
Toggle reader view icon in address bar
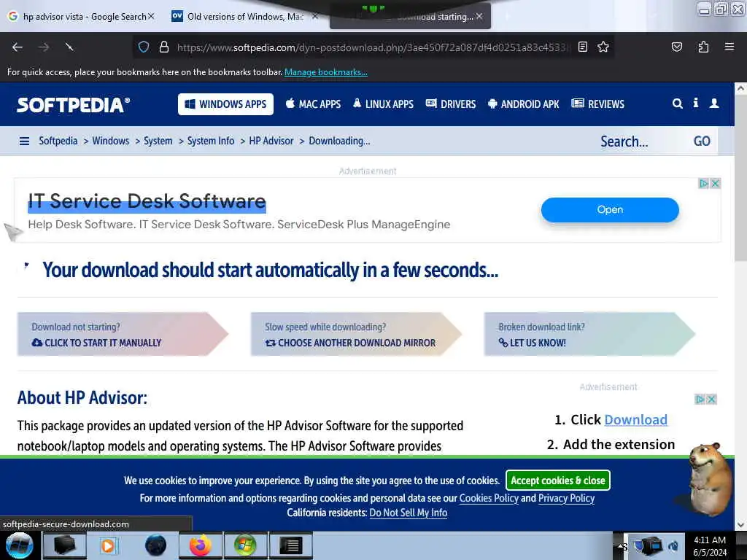tap(583, 47)
